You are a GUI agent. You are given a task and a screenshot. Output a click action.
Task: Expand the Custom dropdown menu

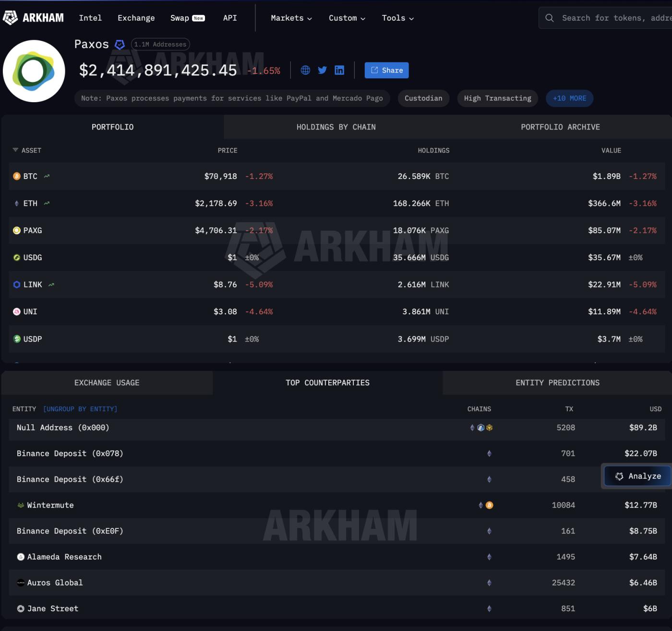click(x=347, y=18)
